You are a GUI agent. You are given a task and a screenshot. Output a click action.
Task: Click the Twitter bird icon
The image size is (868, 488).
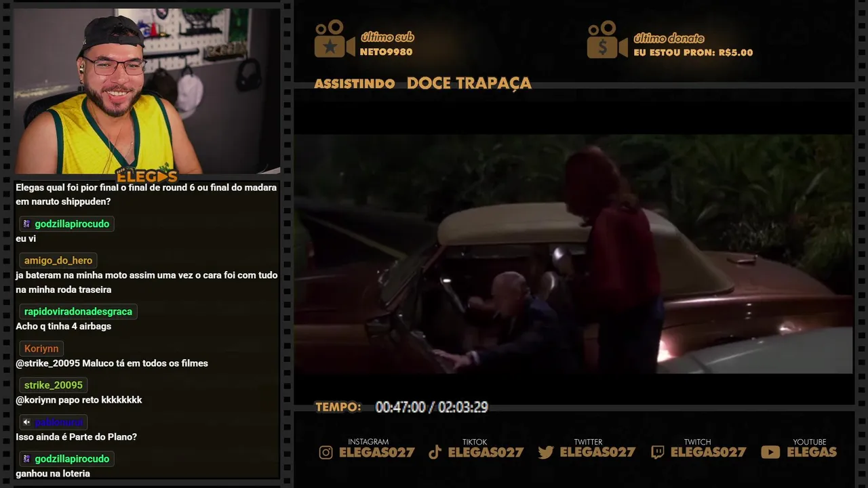[546, 453]
